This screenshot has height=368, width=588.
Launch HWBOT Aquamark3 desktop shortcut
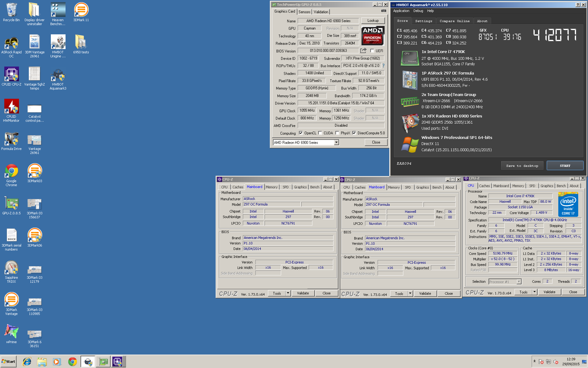pos(58,78)
